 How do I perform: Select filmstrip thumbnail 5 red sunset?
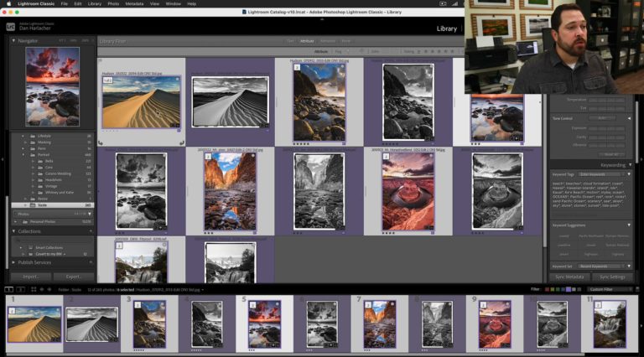pos(264,324)
